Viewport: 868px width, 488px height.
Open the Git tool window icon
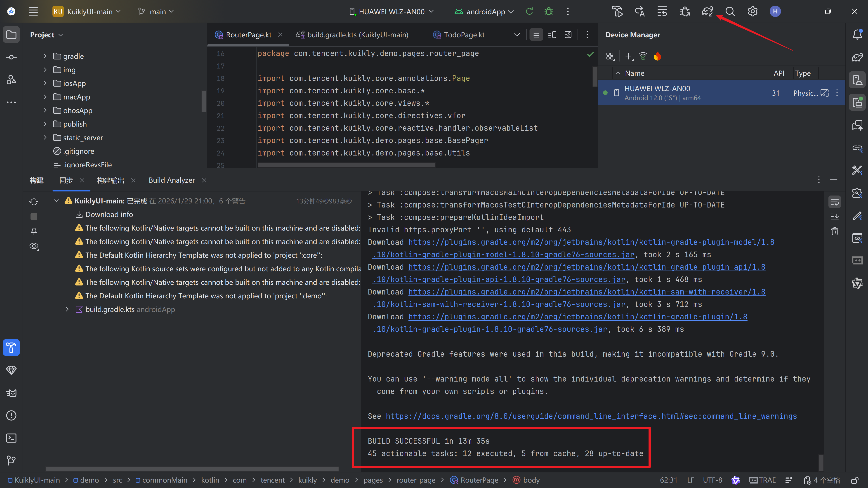coord(11,460)
